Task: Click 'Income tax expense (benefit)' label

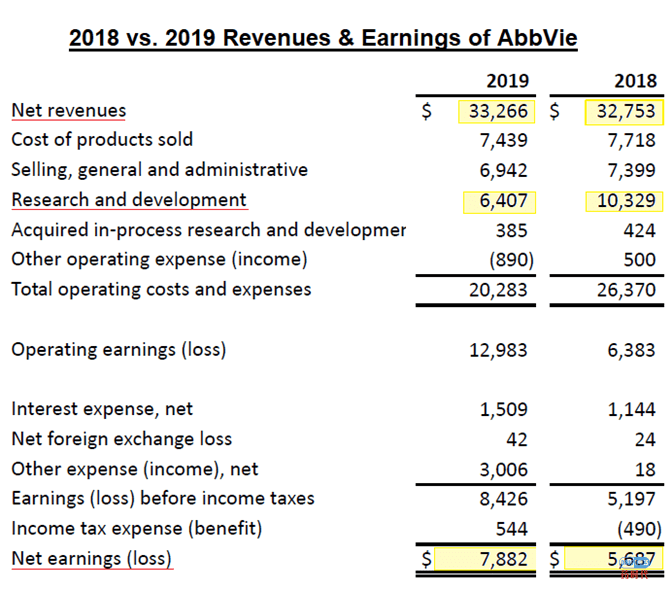Action: (x=137, y=529)
